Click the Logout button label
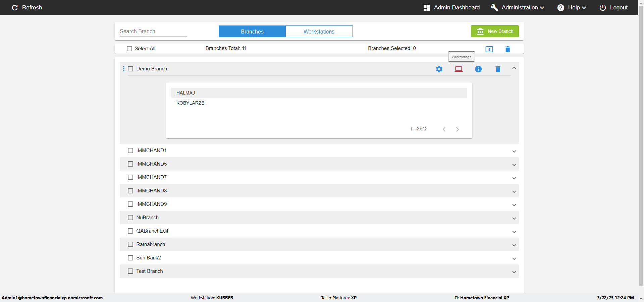 point(619,7)
